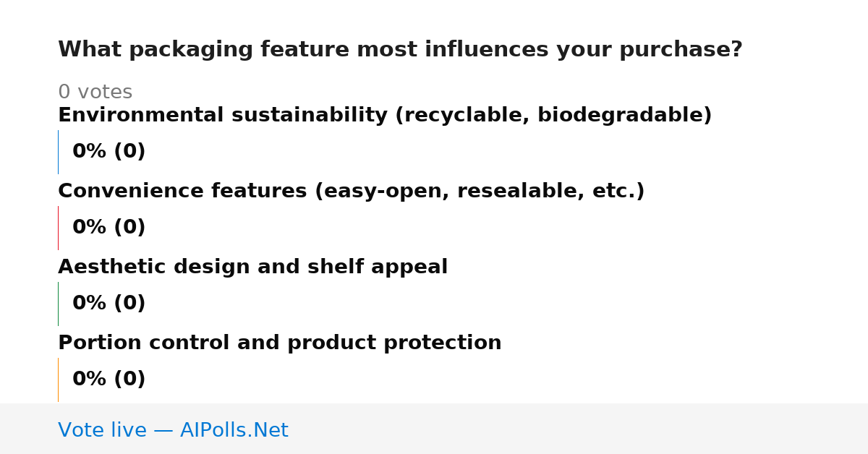The image size is (868, 454).
Task: Select Convenience features option label
Action: [351, 192]
